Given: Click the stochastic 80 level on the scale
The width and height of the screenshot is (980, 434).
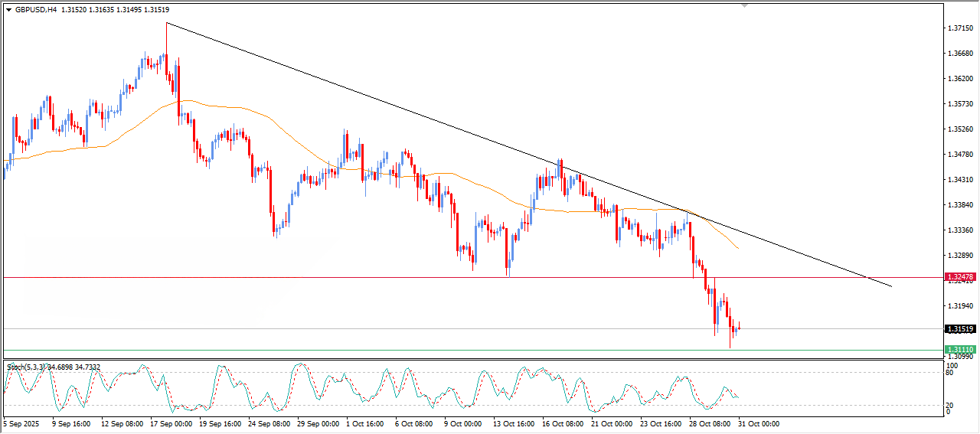Looking at the screenshot, I should 951,374.
